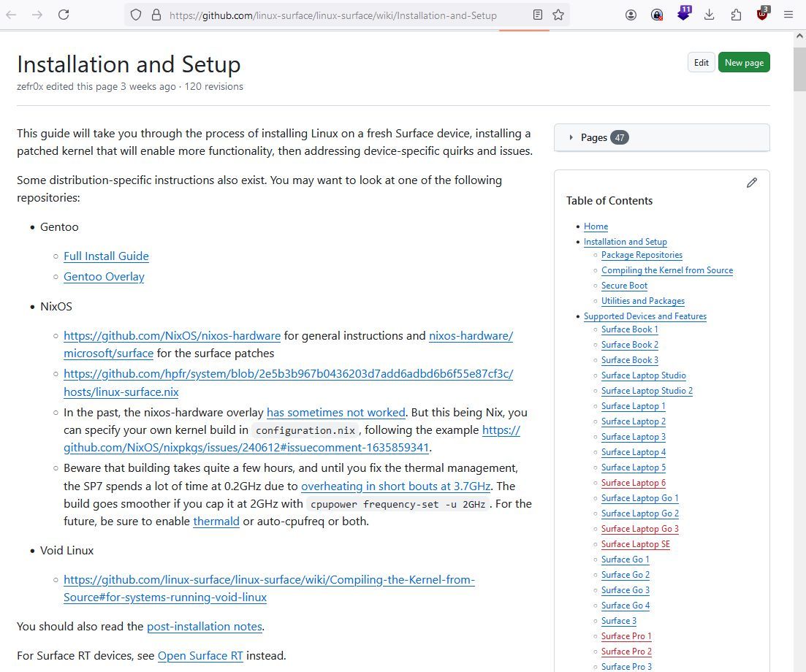Open the Surface 3 page

(x=619, y=621)
